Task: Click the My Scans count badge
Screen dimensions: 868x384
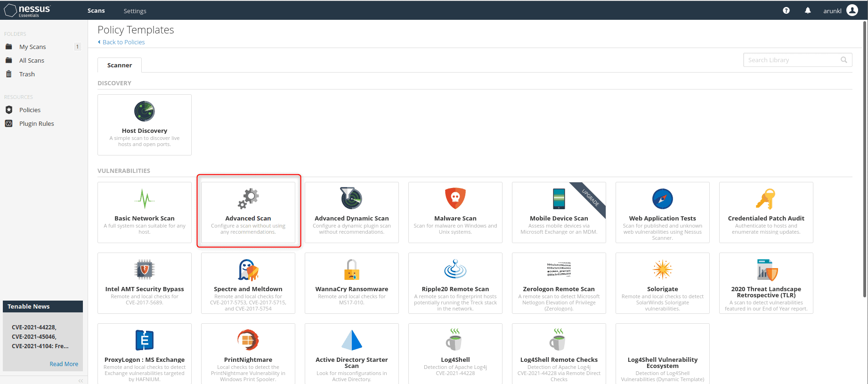Action: pyautogui.click(x=78, y=47)
